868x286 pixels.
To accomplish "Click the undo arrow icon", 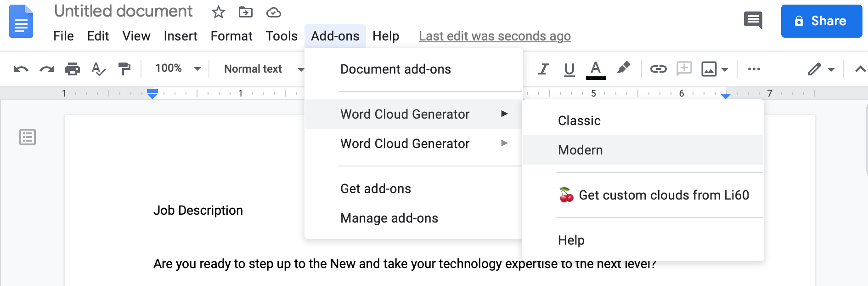I will tap(21, 69).
